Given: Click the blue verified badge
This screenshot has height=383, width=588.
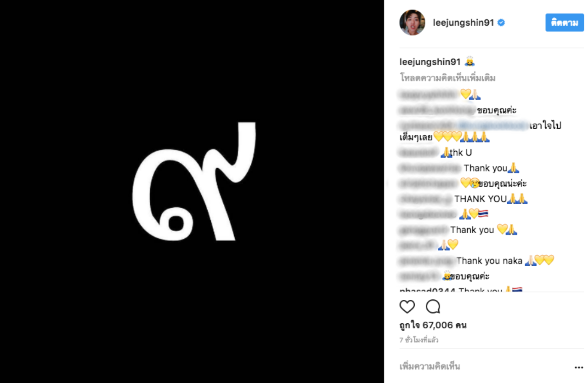Looking at the screenshot, I should tap(501, 23).
